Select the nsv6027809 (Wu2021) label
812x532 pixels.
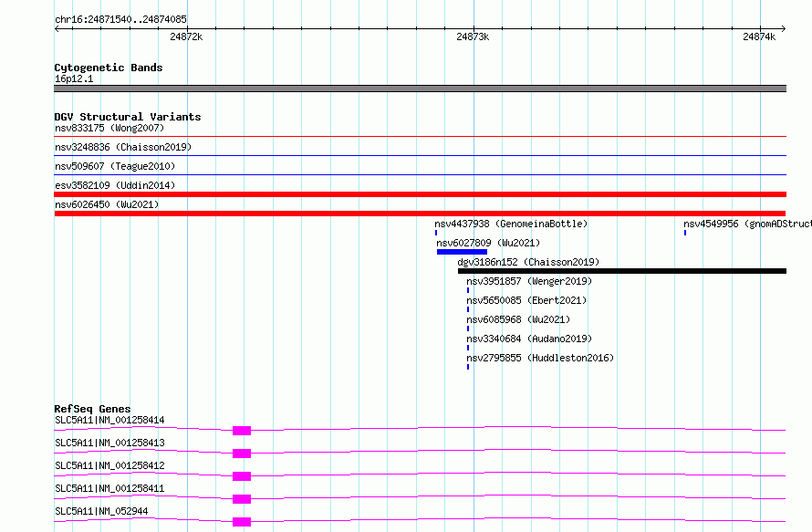[x=488, y=243]
